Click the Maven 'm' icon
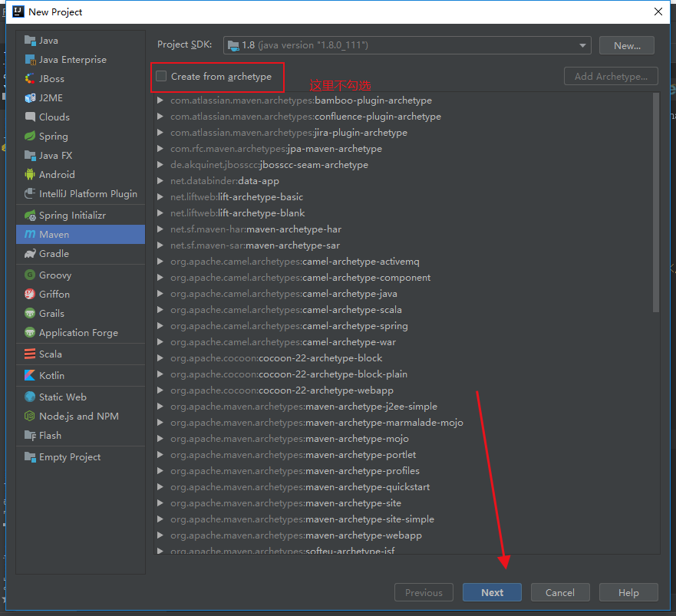 30,234
